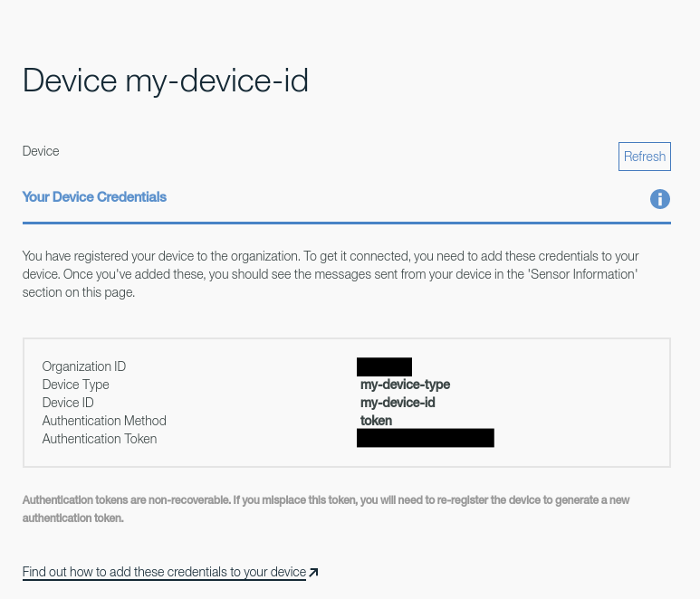Click the Device Type label
The width and height of the screenshot is (700, 599).
75,385
